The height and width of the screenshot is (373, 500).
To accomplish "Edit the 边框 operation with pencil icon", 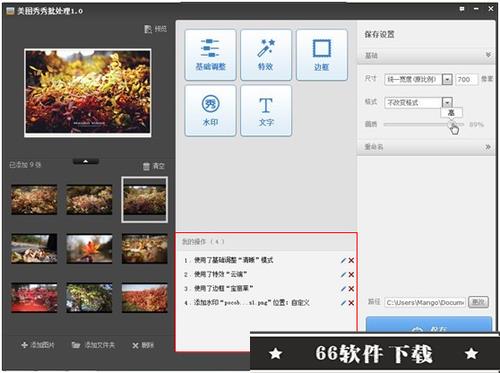I will [343, 289].
